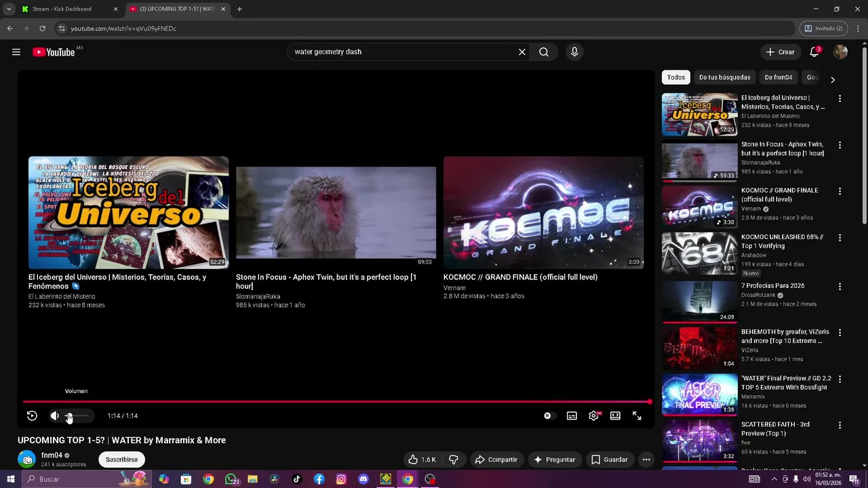Open the player settings gear
Viewport: 868px width, 488px height.
coord(593,416)
